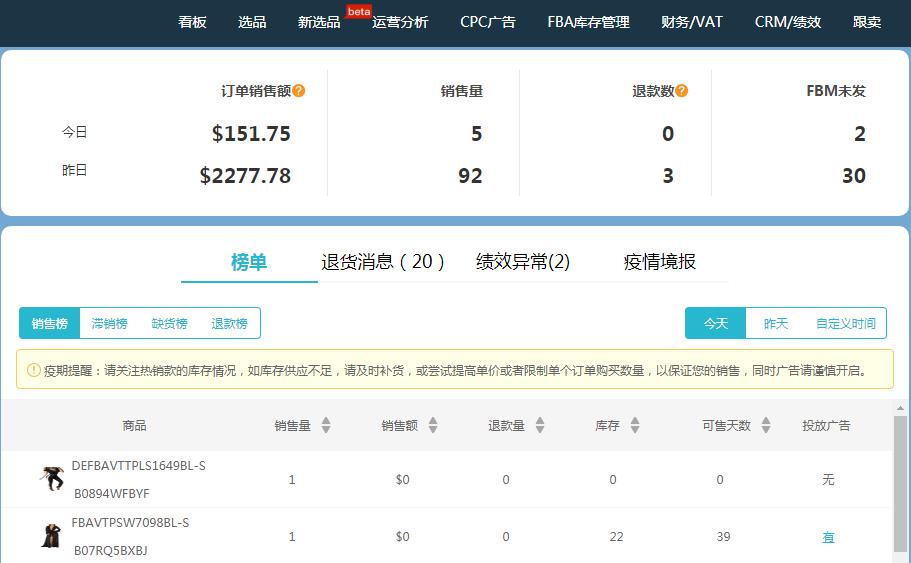Expand the FBA库存管理 navigation menu
This screenshot has width=911, height=563.
tap(588, 22)
